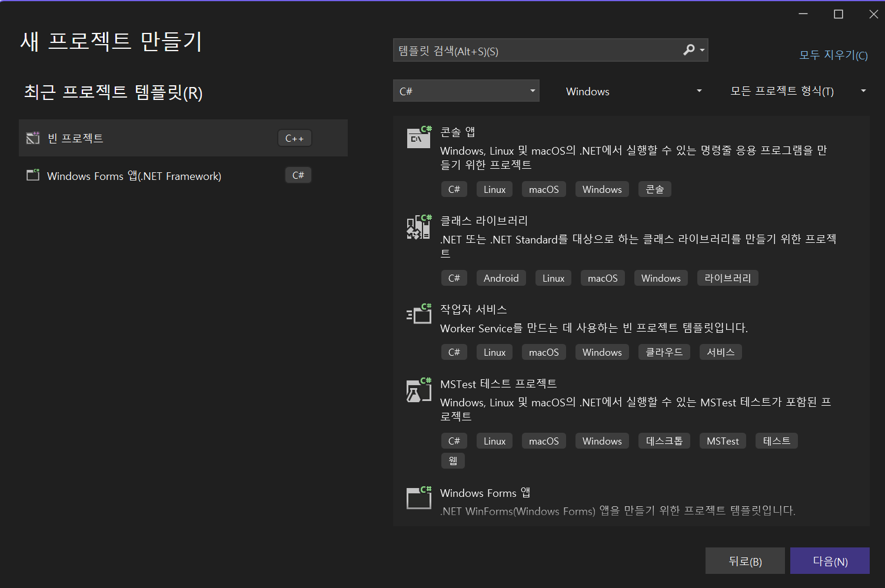Maximize the new project dialog window
The height and width of the screenshot is (588, 885).
point(839,14)
